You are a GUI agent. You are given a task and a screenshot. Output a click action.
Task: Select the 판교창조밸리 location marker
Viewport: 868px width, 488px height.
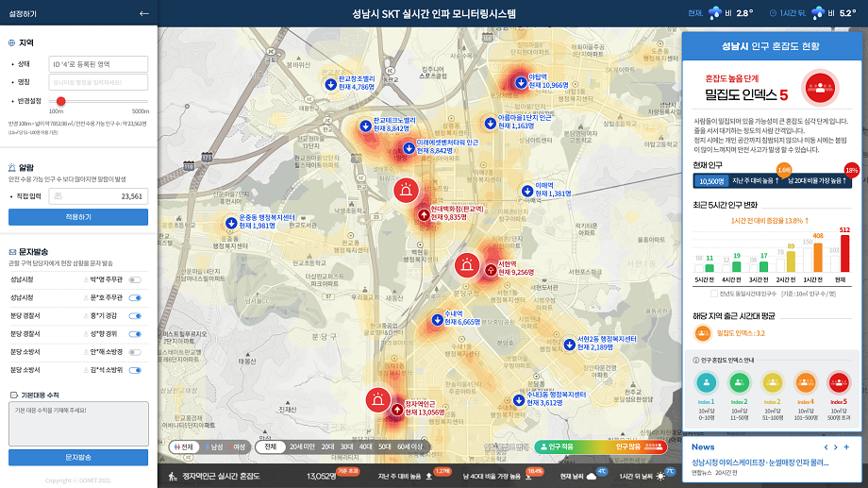point(330,84)
